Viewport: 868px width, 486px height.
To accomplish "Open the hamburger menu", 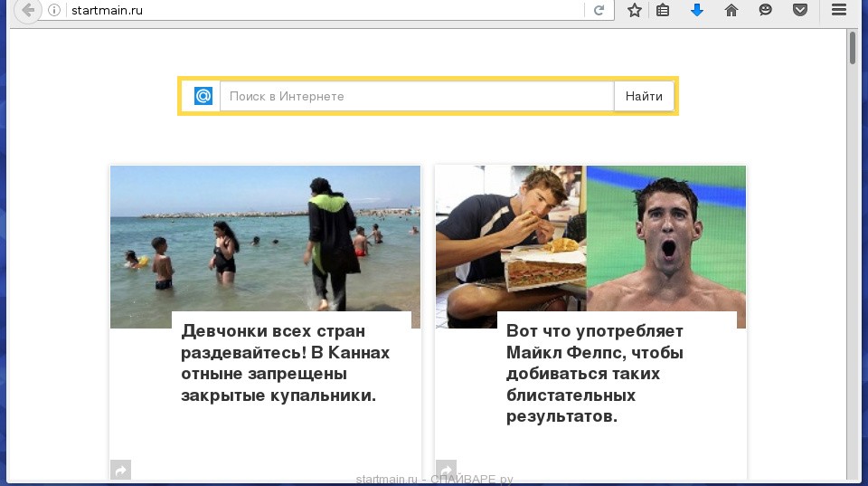I will pyautogui.click(x=839, y=9).
